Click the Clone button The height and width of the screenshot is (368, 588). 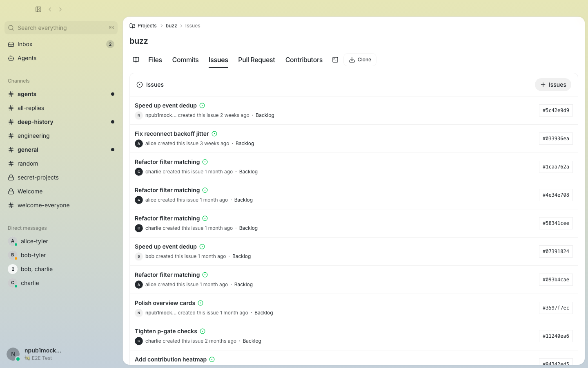(x=360, y=60)
